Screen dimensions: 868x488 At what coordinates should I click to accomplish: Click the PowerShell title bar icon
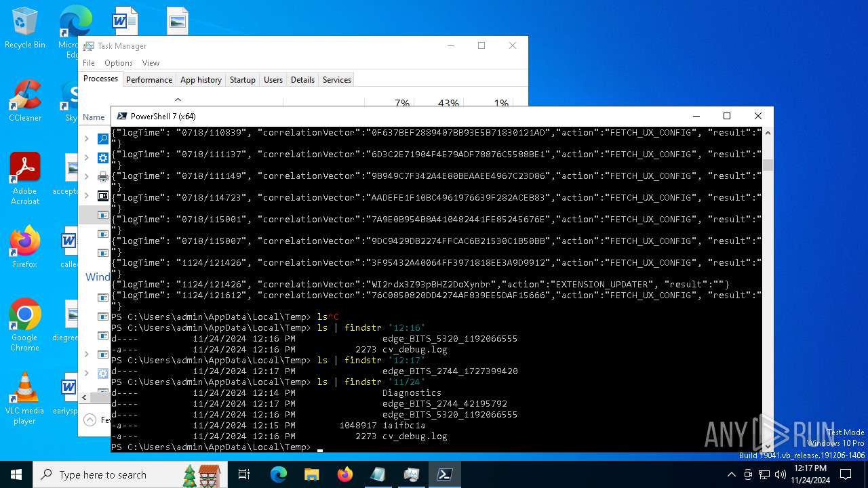(x=122, y=116)
